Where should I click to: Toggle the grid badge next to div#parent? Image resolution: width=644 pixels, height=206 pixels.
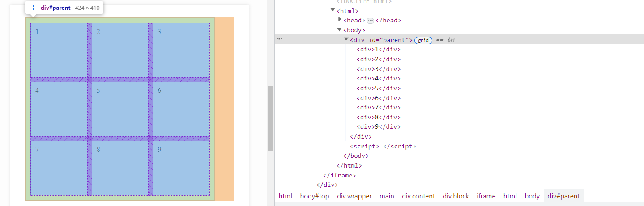[423, 40]
